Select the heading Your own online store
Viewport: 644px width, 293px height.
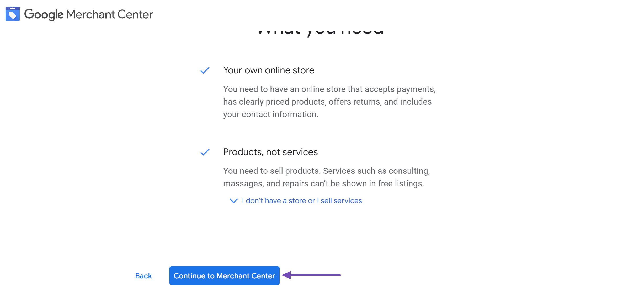pyautogui.click(x=269, y=70)
